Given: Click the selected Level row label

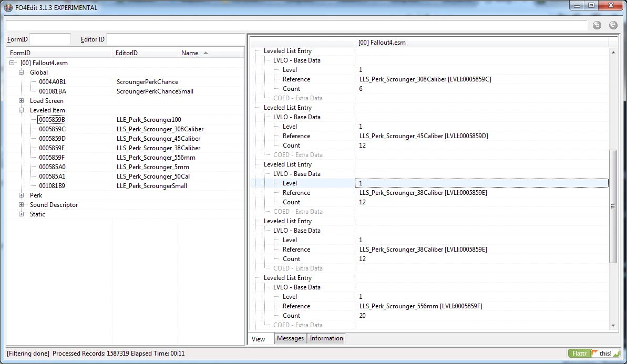Looking at the screenshot, I should (x=290, y=183).
